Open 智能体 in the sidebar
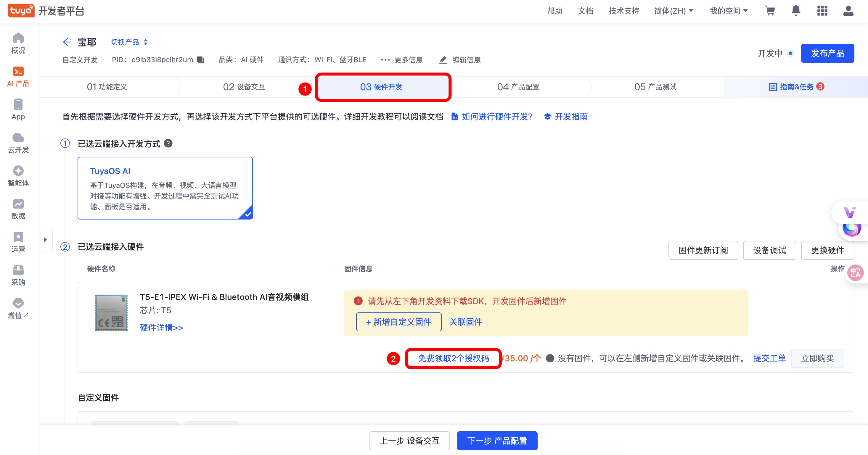The width and height of the screenshot is (868, 455). point(18,176)
